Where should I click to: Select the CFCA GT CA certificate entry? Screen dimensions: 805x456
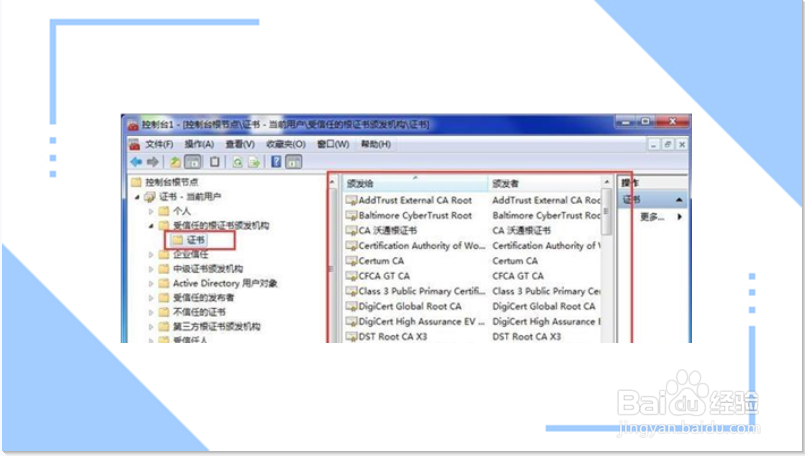tap(384, 276)
